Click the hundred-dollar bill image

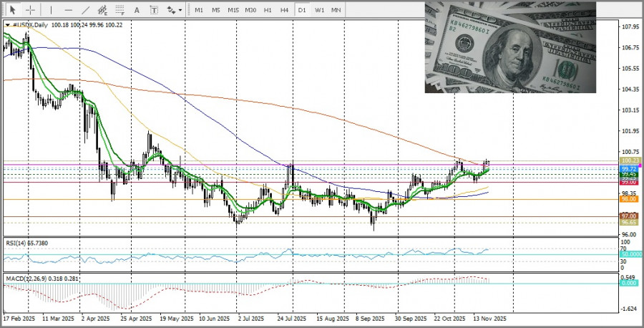[510, 47]
